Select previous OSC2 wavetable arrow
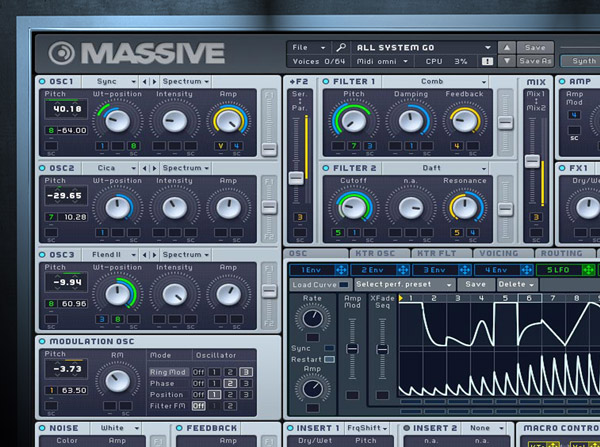This screenshot has height=447, width=600. tap(145, 168)
